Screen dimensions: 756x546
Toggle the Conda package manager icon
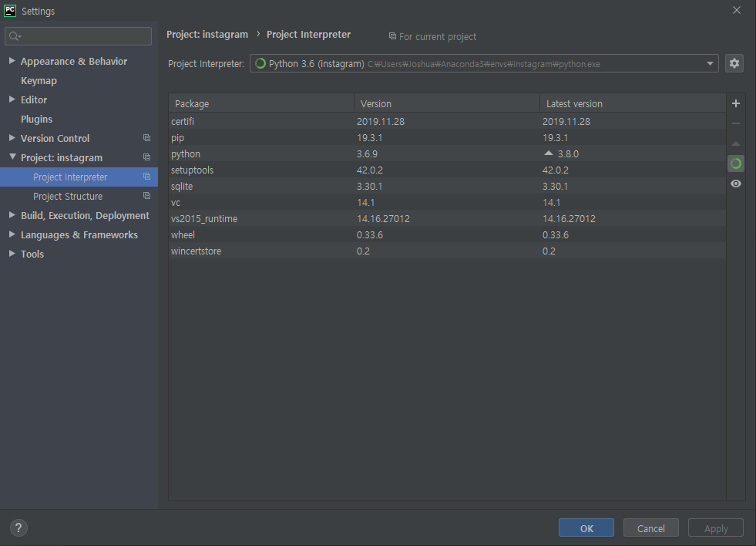pos(736,163)
